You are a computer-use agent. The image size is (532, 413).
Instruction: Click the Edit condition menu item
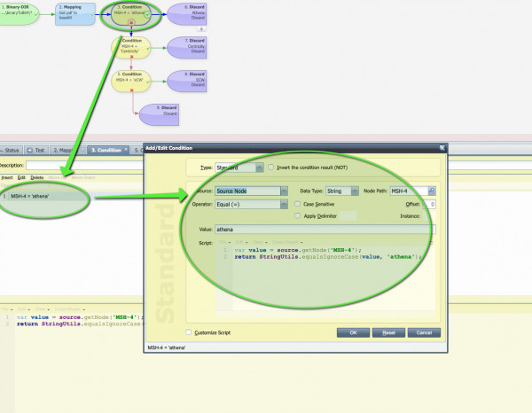[21, 177]
